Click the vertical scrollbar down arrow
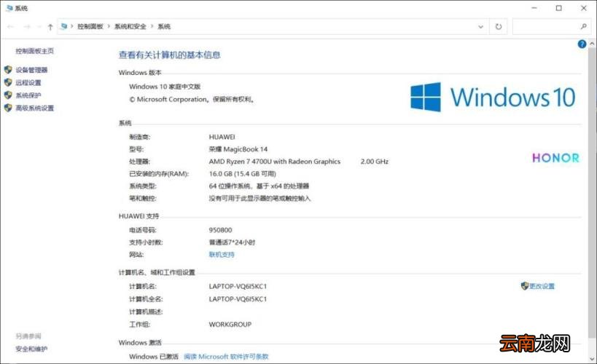 tap(592, 358)
